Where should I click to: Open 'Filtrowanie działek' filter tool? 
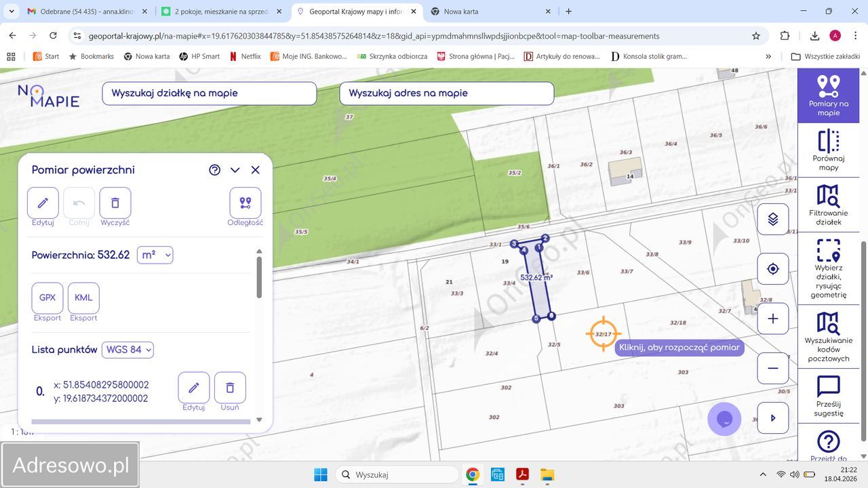pyautogui.click(x=828, y=205)
